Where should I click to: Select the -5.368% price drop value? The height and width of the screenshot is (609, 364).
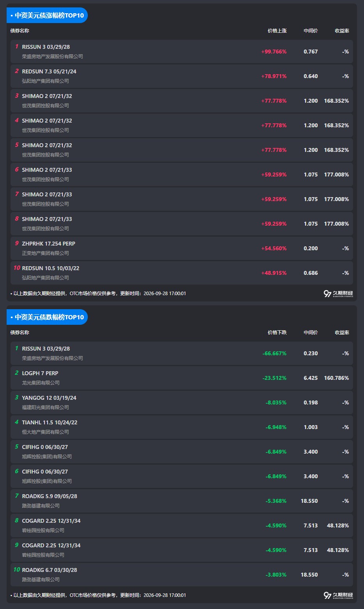tap(276, 501)
